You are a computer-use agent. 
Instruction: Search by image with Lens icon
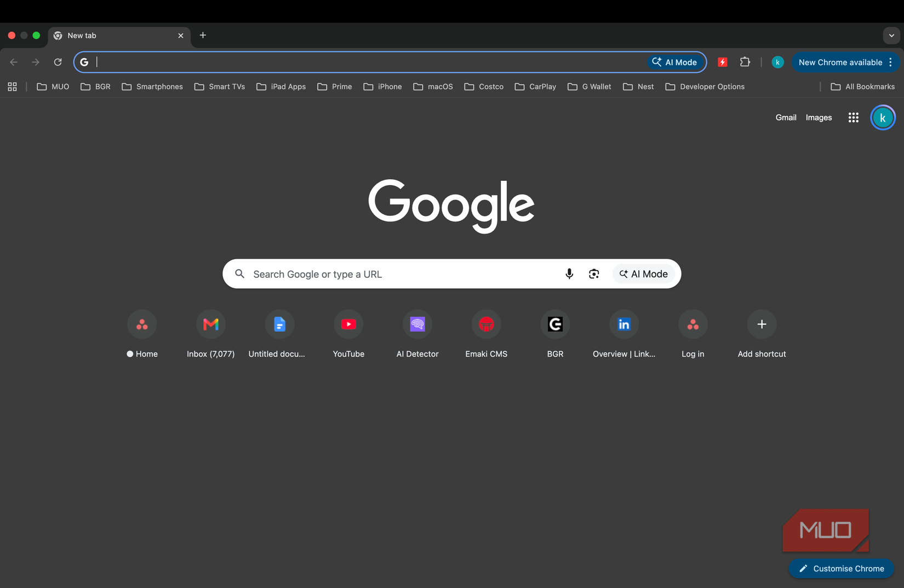point(594,273)
